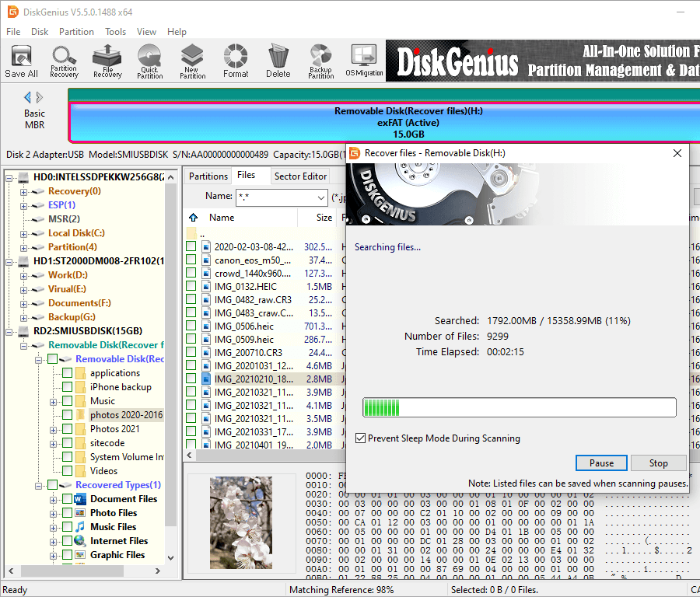The image size is (700, 597).
Task: Click the Format disk icon
Action: tap(236, 61)
